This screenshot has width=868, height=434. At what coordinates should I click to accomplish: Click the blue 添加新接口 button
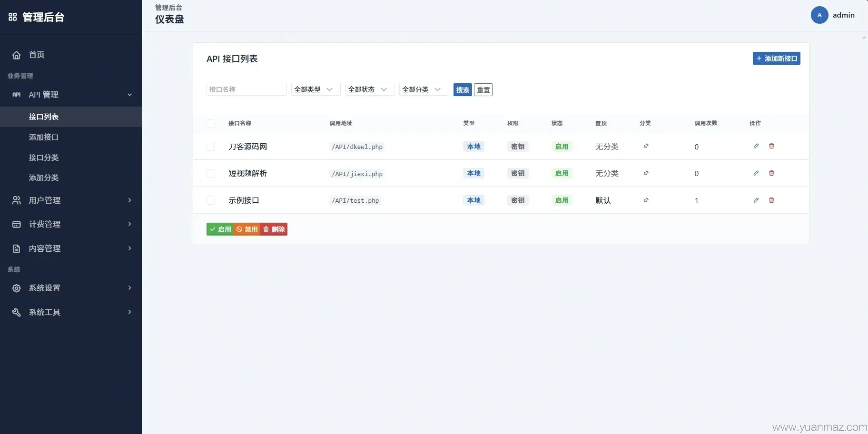click(777, 59)
